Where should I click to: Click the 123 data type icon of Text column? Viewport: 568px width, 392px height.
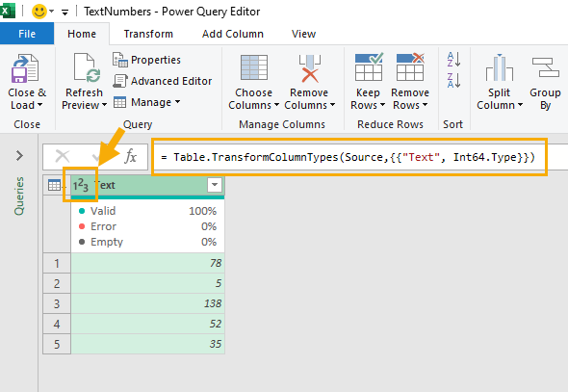[81, 186]
